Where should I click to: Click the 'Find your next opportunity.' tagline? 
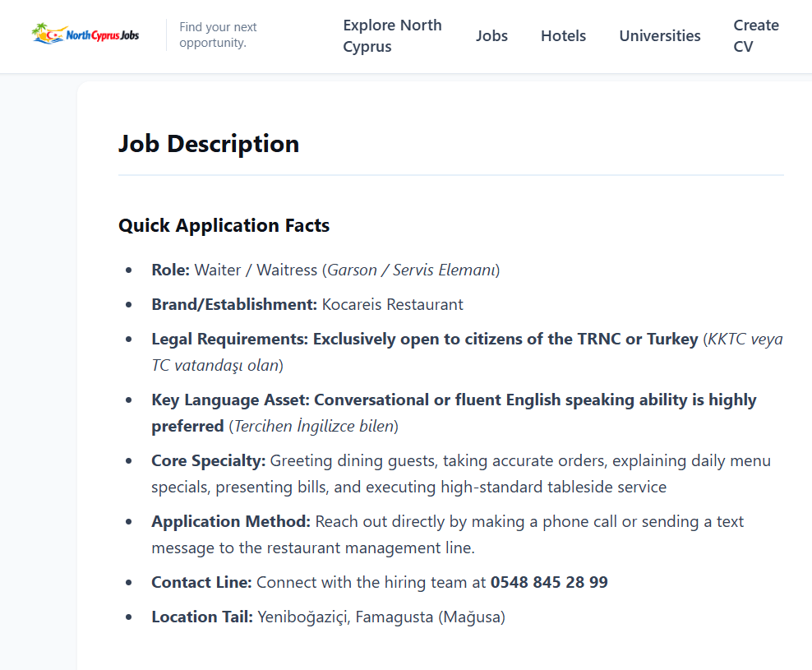coord(218,35)
